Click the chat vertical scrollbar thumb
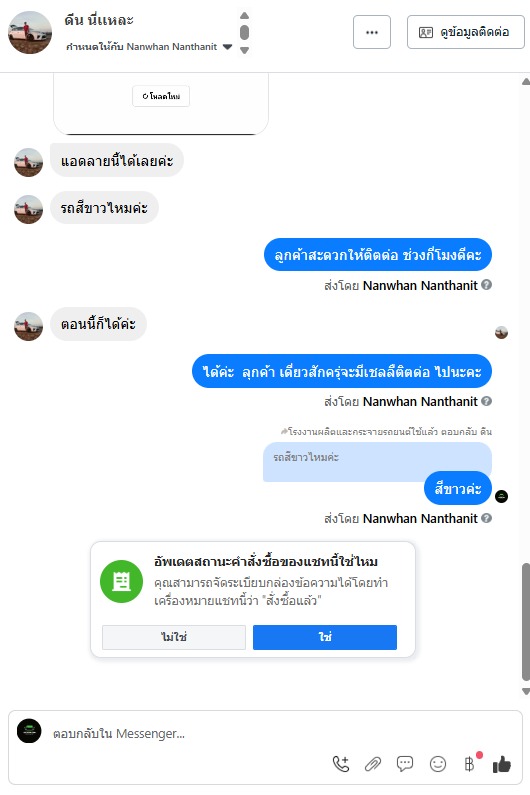The width and height of the screenshot is (530, 795). (x=526, y=621)
